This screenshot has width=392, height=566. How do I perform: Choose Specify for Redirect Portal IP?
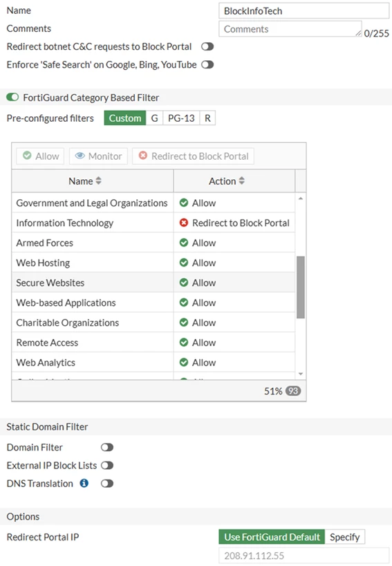345,537
